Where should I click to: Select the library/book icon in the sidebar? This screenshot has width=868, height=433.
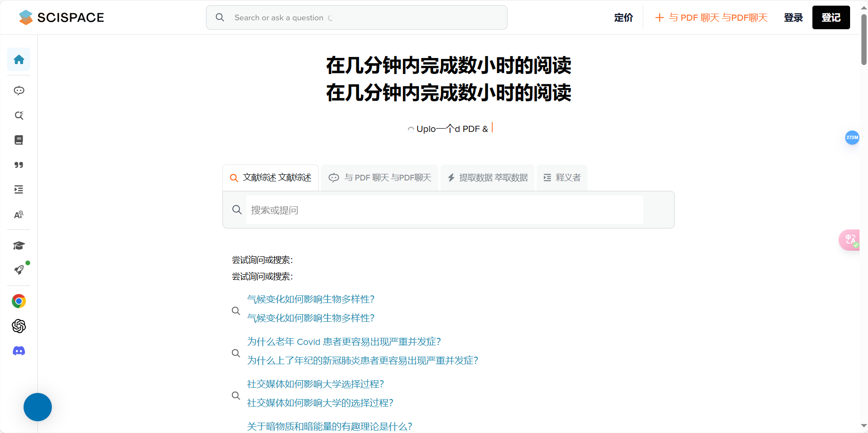coord(18,140)
